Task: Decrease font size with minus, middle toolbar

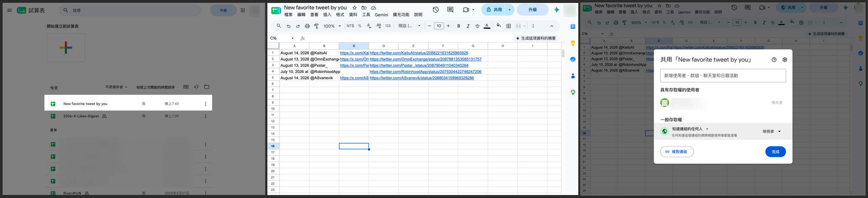Action: click(x=429, y=26)
